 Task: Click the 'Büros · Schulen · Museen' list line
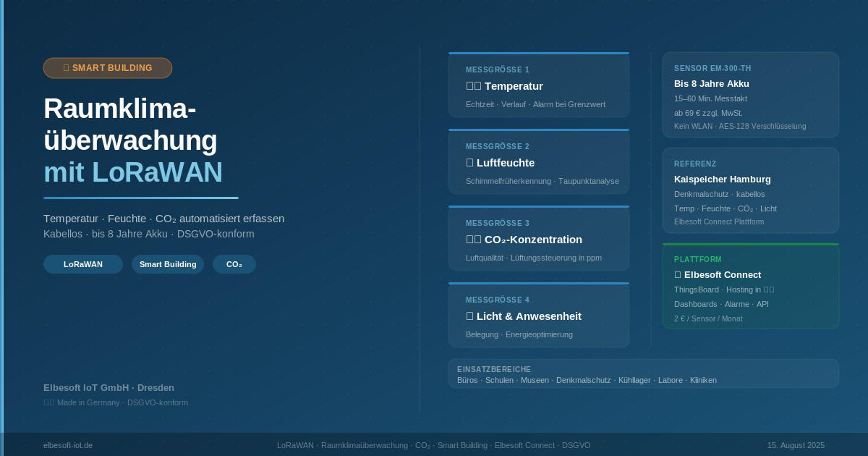(587, 380)
